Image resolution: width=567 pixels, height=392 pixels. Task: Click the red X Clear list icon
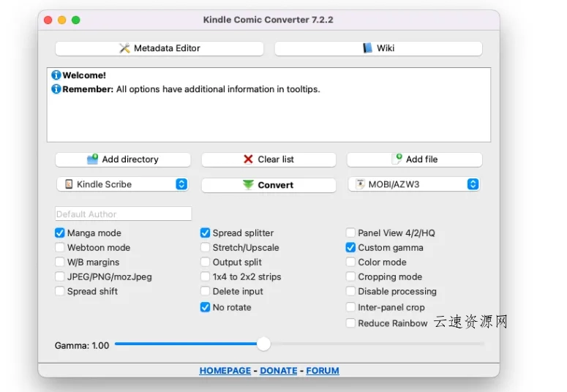tap(248, 159)
